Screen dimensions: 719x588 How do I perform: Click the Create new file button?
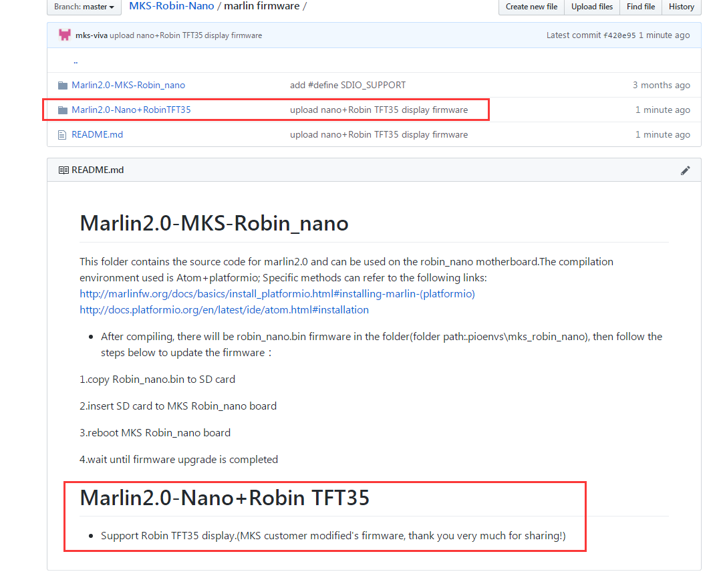coord(531,7)
